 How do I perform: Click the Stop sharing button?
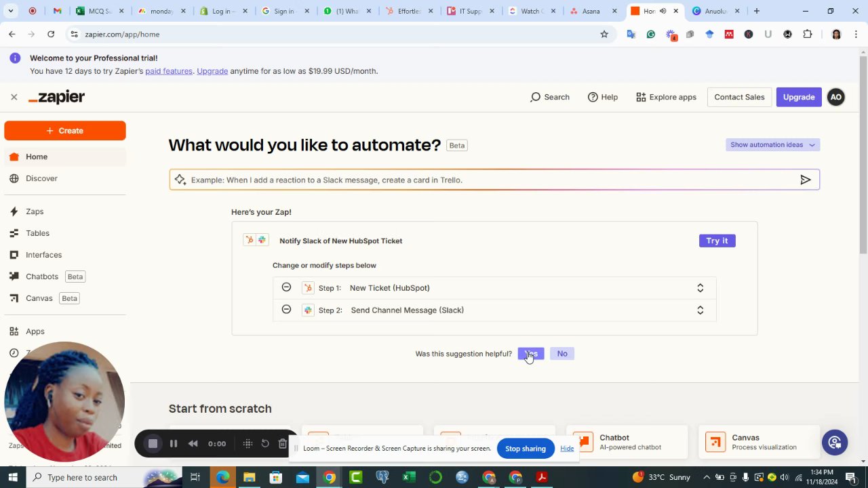click(x=526, y=449)
